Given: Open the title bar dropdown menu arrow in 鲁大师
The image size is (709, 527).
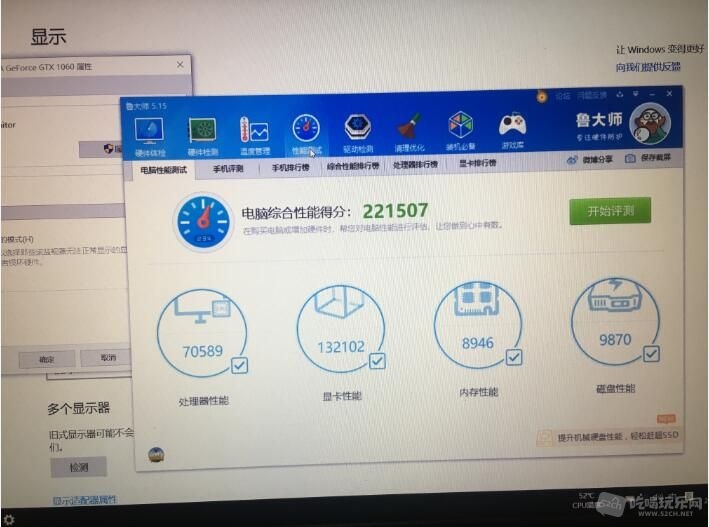Looking at the screenshot, I should pyautogui.click(x=635, y=94).
